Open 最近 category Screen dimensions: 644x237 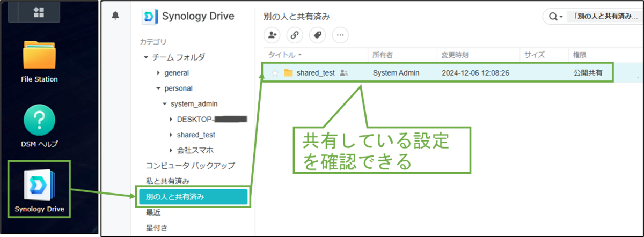(153, 212)
